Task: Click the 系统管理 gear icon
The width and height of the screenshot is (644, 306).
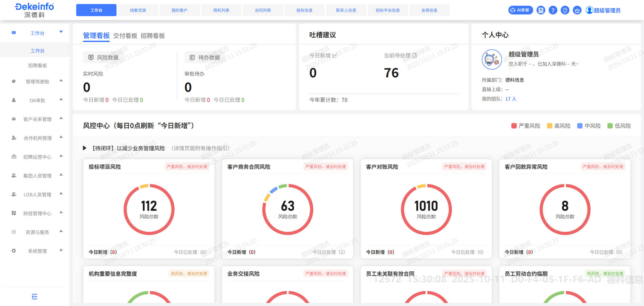Action: click(x=13, y=251)
